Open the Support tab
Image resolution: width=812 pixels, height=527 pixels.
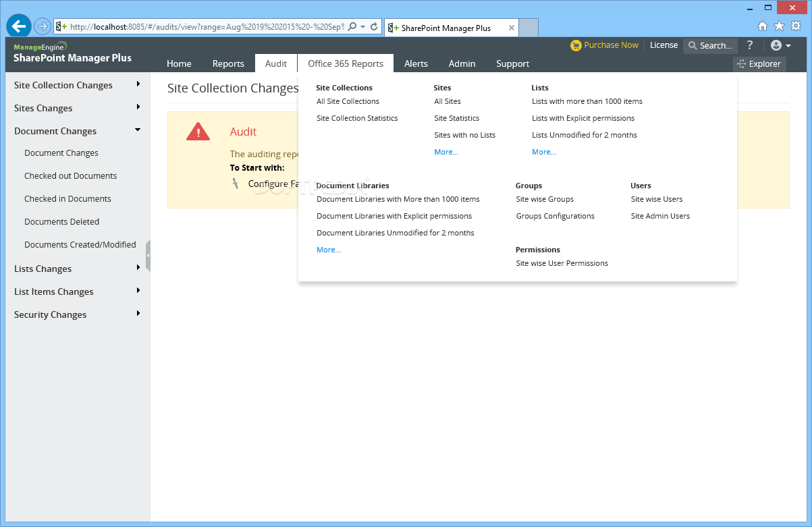pyautogui.click(x=512, y=63)
